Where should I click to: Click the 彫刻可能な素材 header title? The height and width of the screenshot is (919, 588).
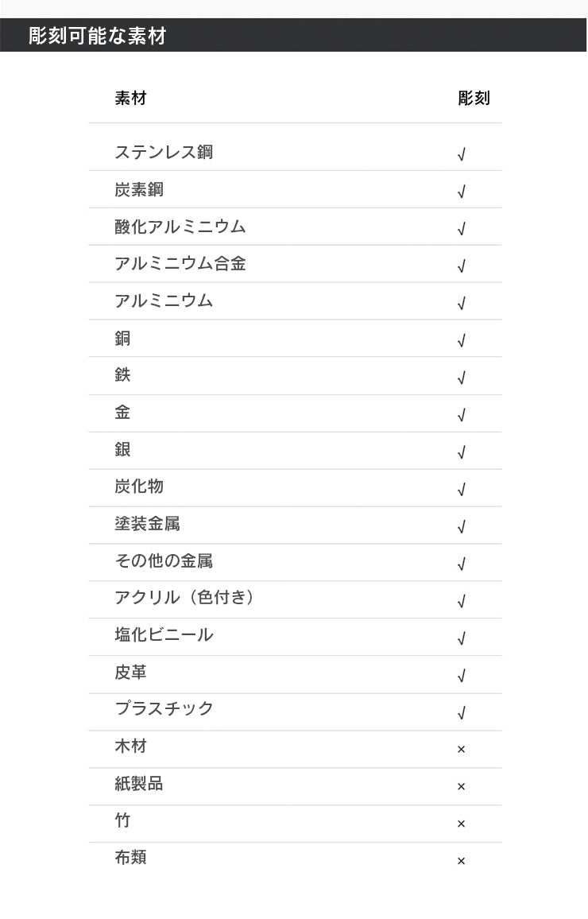coord(97,36)
